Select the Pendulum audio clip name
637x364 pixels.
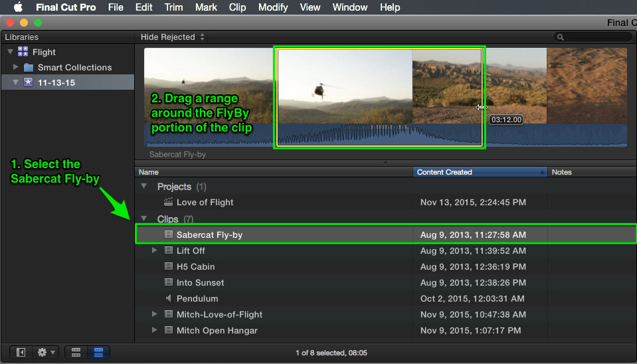tap(197, 299)
